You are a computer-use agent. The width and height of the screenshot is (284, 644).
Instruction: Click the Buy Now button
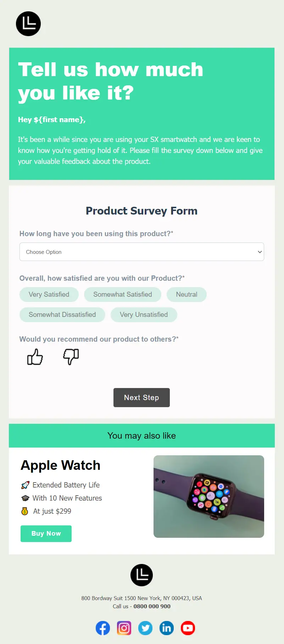point(46,534)
